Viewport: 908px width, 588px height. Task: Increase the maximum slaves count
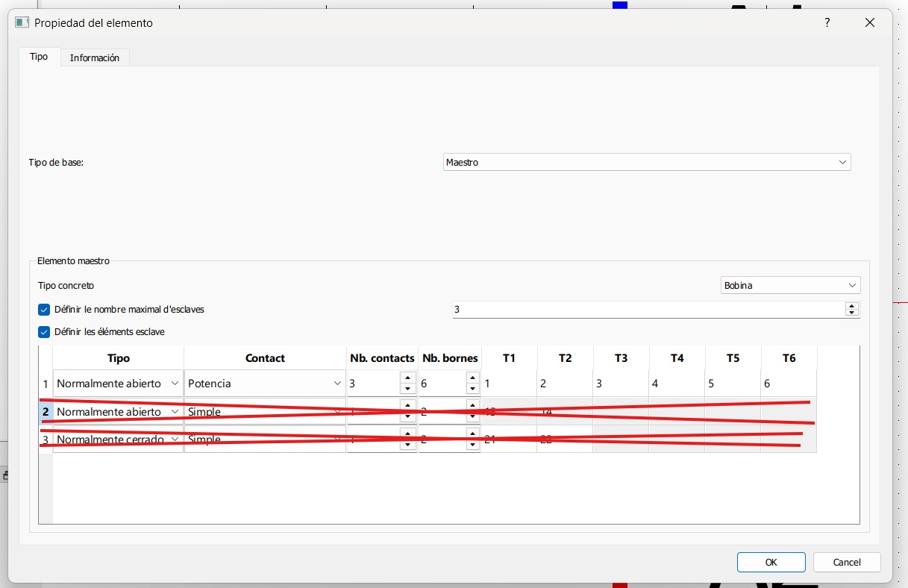pyautogui.click(x=852, y=305)
